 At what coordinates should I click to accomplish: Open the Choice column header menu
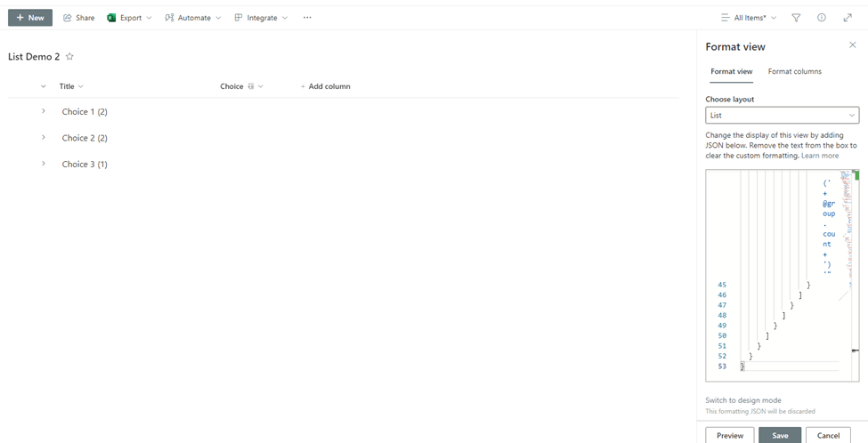coord(242,86)
